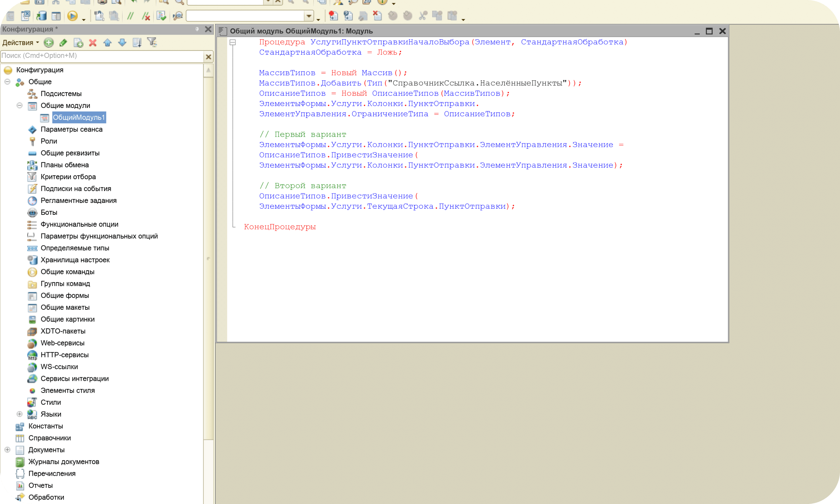
Task: Select HTTP-сервисы tree item
Action: [65, 355]
